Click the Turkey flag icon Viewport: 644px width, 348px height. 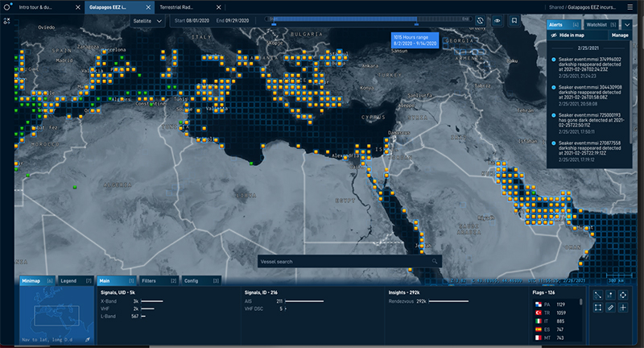coord(538,313)
